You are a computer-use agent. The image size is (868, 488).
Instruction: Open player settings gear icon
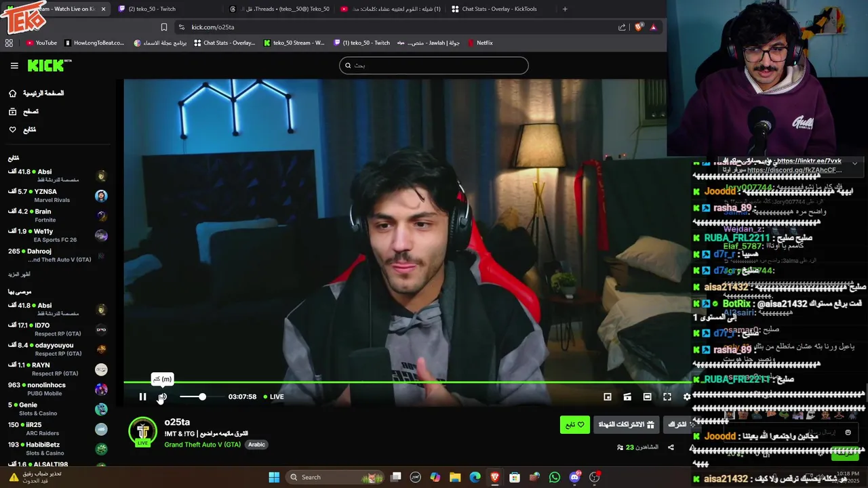(x=686, y=396)
